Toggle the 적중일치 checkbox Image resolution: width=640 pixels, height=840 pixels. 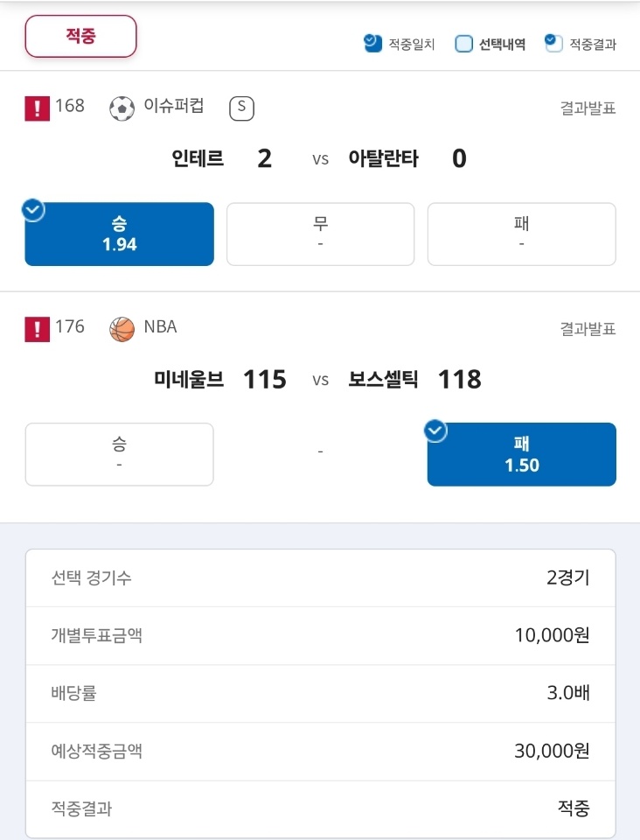point(373,44)
